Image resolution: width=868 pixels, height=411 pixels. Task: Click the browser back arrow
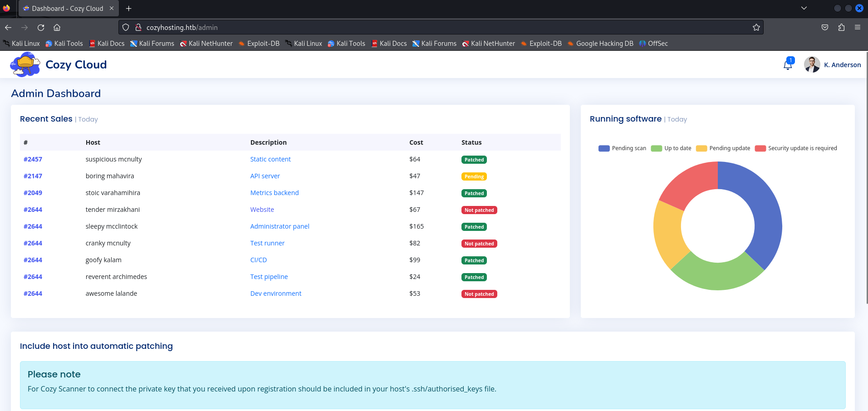(x=8, y=28)
